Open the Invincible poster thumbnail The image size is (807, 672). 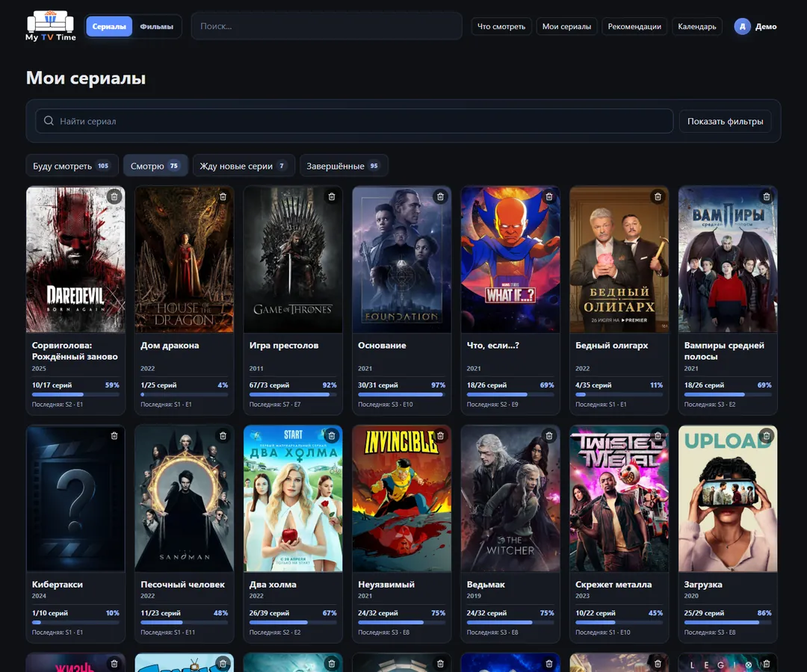point(401,498)
